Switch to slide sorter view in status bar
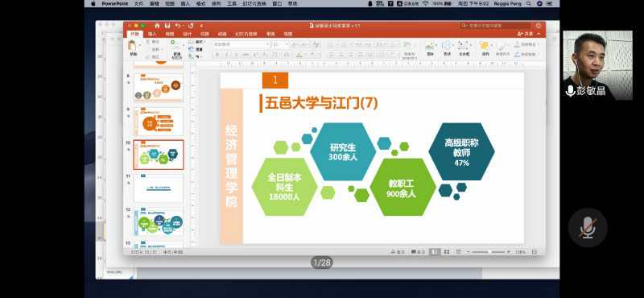Screen dimensions: 644x298 447,251
